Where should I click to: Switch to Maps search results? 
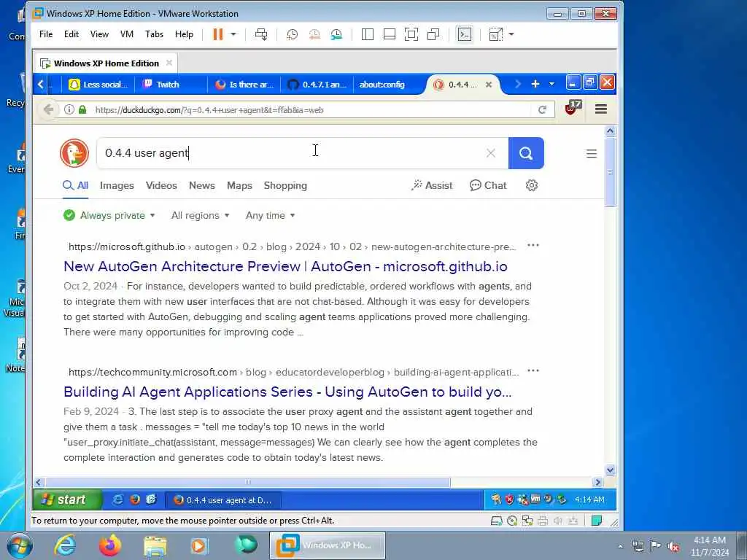pyautogui.click(x=239, y=185)
